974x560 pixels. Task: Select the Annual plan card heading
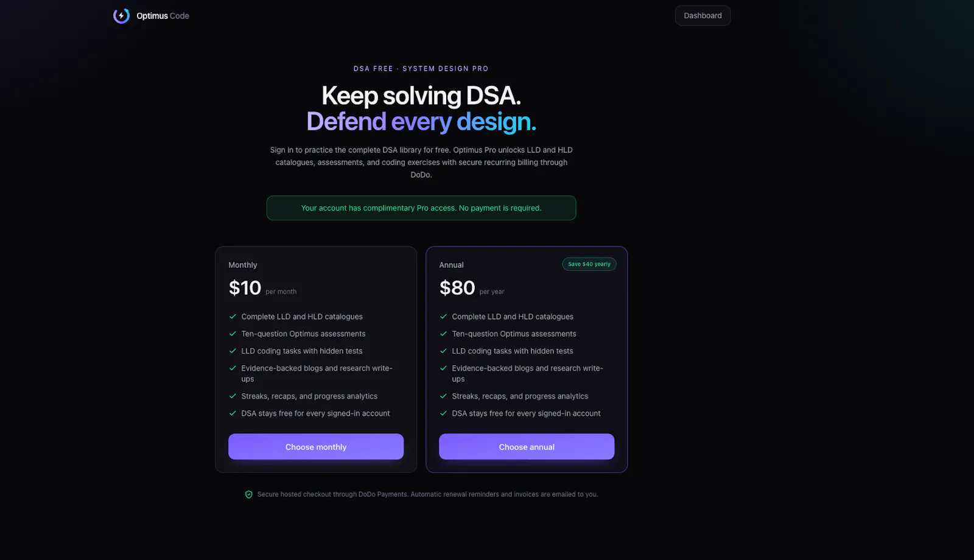pos(451,265)
